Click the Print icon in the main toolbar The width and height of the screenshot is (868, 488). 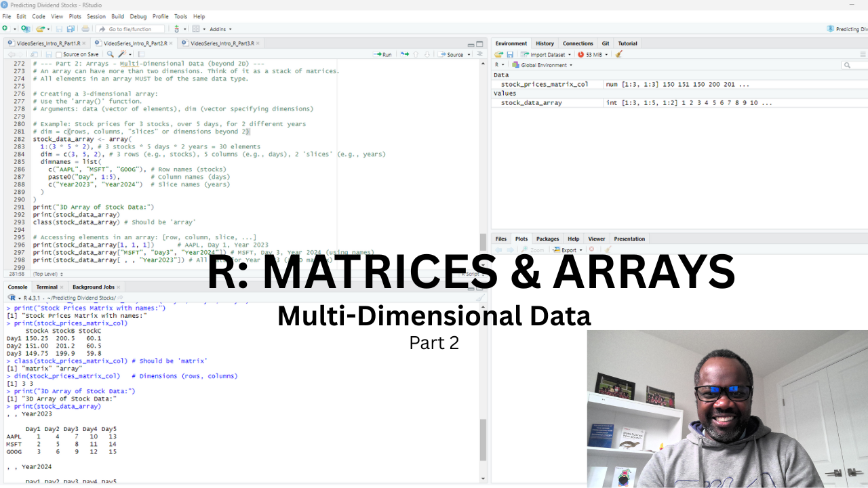[85, 29]
